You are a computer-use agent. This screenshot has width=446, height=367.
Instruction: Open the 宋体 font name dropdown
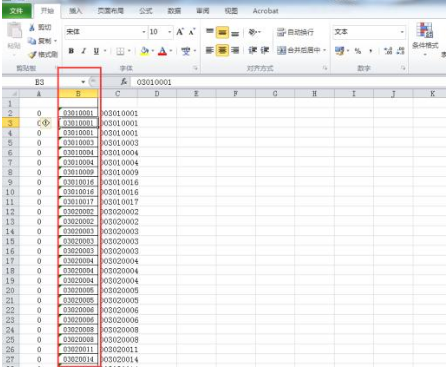pos(144,32)
